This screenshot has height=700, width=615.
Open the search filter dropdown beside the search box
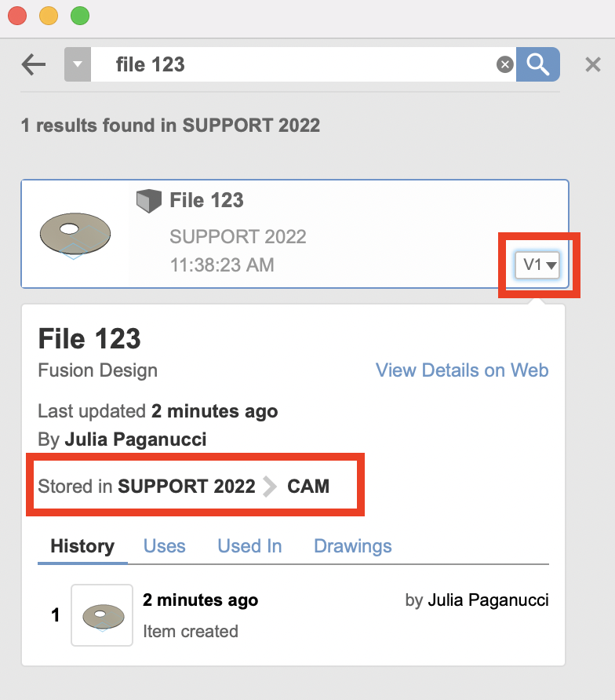point(77,64)
